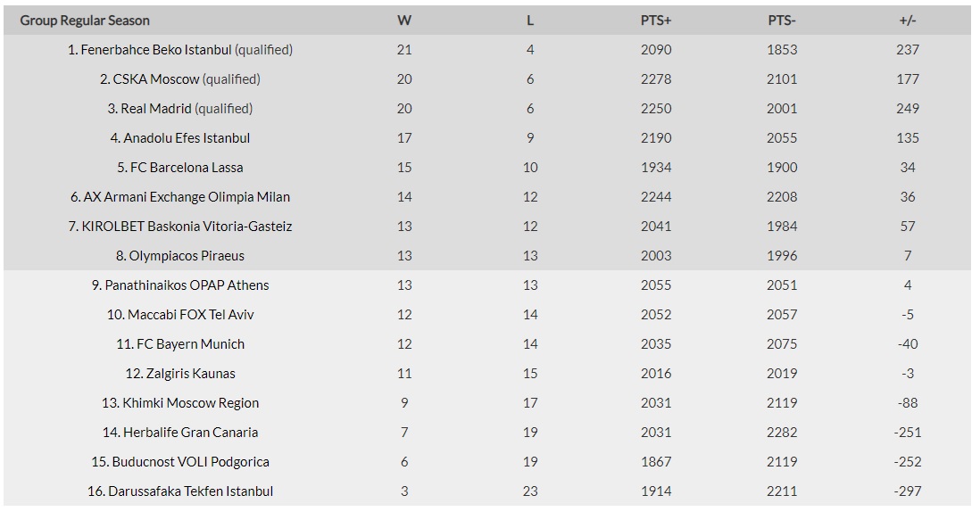Open FC Barcelona Lassa team entry
980x520 pixels.
[x=187, y=168]
